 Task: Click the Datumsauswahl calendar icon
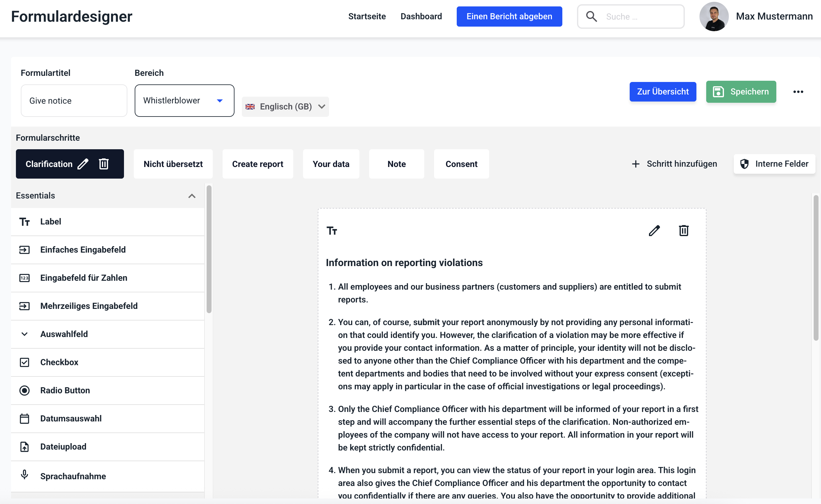coord(24,419)
